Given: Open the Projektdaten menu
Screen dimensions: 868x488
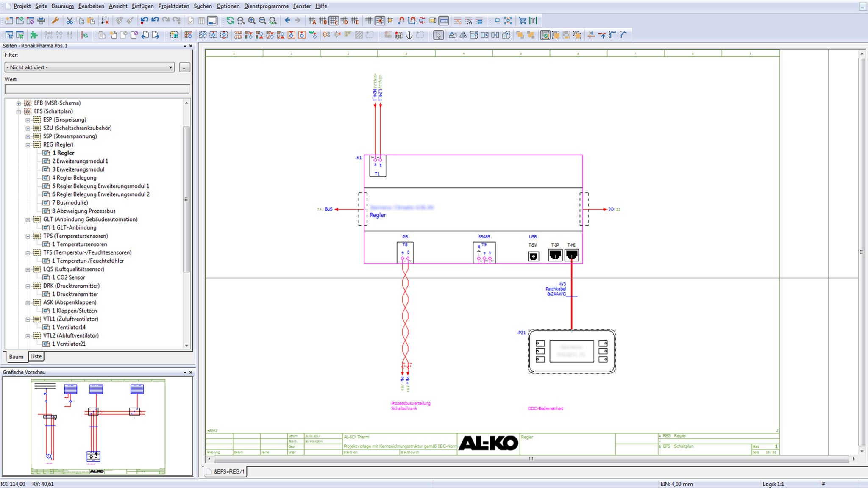Looking at the screenshot, I should click(173, 6).
